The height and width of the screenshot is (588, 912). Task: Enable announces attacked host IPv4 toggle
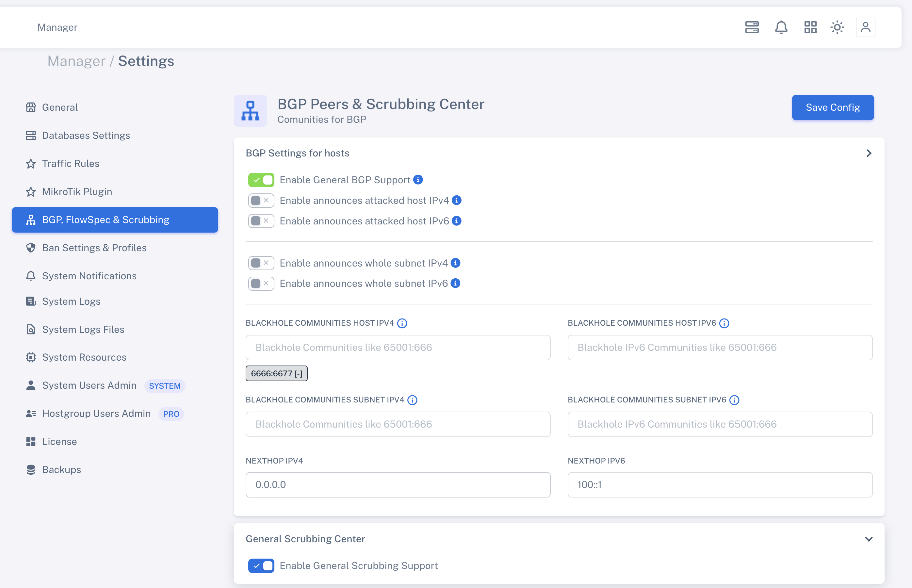coord(261,200)
